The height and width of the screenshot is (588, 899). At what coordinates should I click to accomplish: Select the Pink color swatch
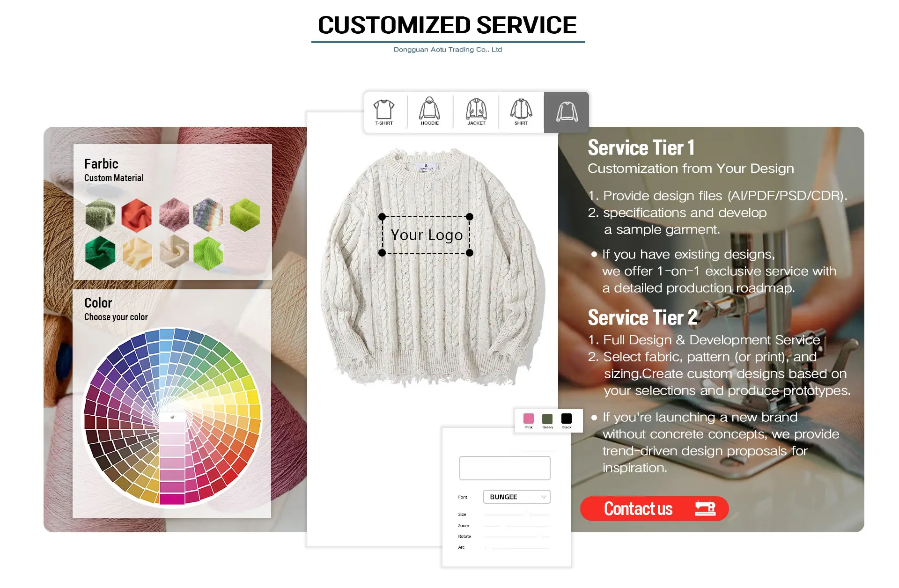(x=529, y=419)
